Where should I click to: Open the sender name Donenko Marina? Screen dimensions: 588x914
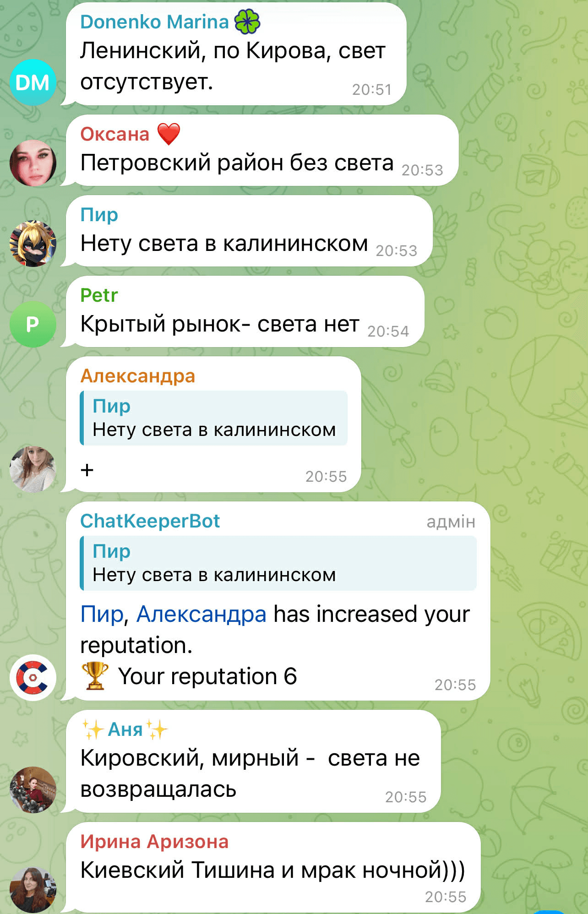tap(154, 22)
